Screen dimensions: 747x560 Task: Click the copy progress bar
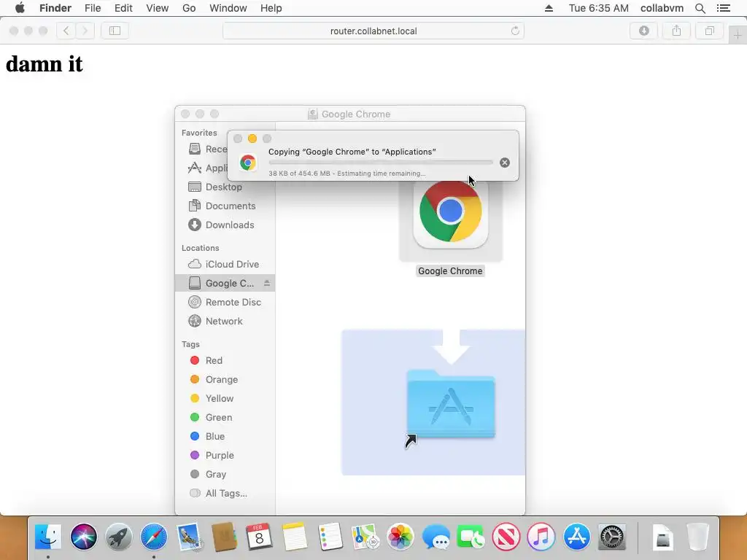(x=381, y=163)
